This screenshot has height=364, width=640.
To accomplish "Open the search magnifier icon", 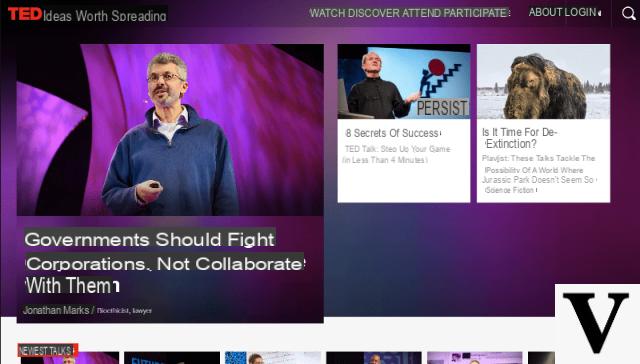I will [629, 13].
